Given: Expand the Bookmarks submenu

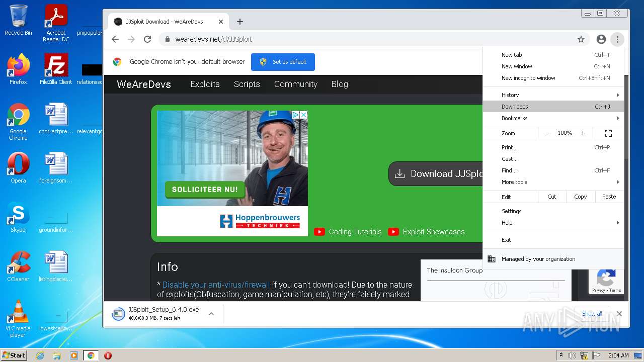Looking at the screenshot, I should tap(553, 118).
